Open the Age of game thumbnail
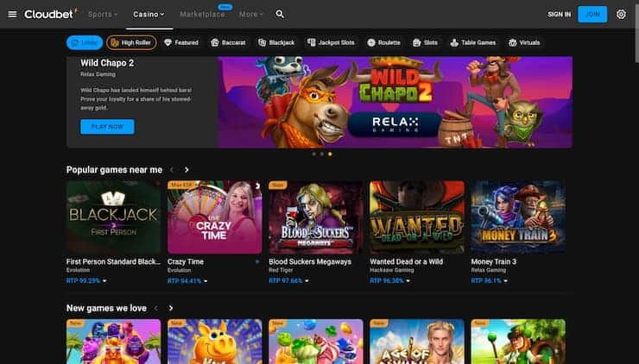 coord(417,342)
